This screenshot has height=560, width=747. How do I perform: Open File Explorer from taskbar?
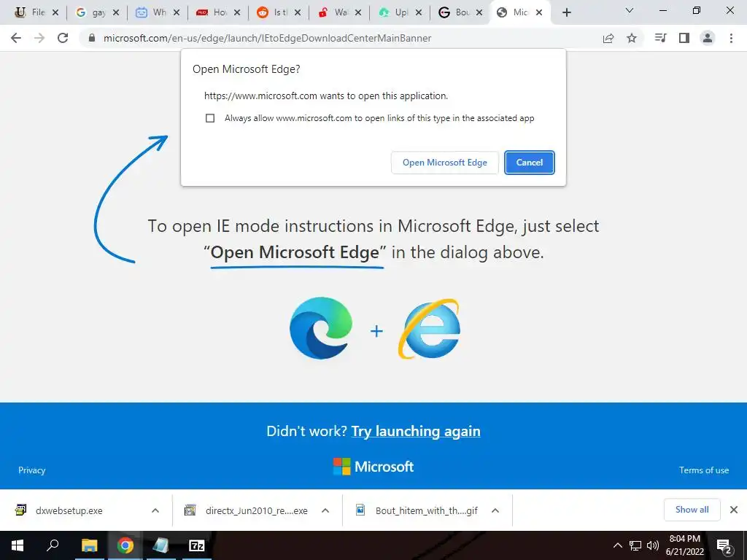(89, 545)
